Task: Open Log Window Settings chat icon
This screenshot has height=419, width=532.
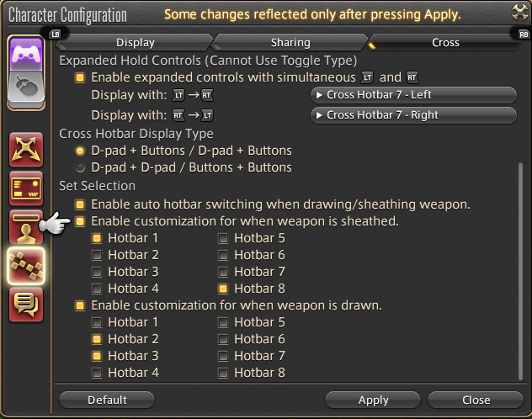Action: click(x=26, y=304)
